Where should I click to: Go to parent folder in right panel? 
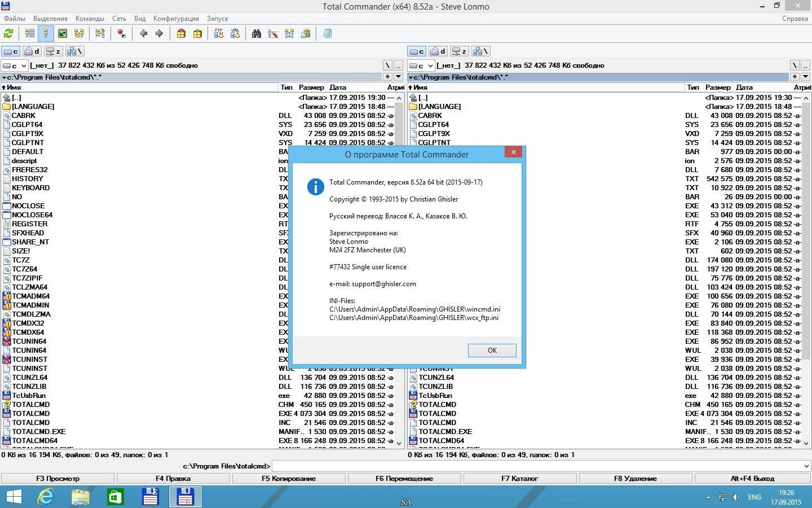[805, 65]
